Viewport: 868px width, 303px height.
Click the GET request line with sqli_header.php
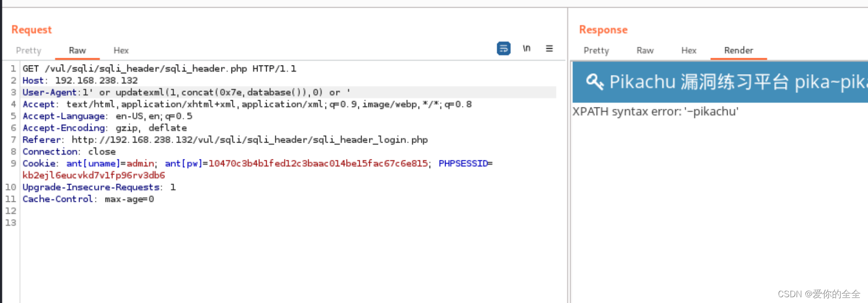(159, 68)
